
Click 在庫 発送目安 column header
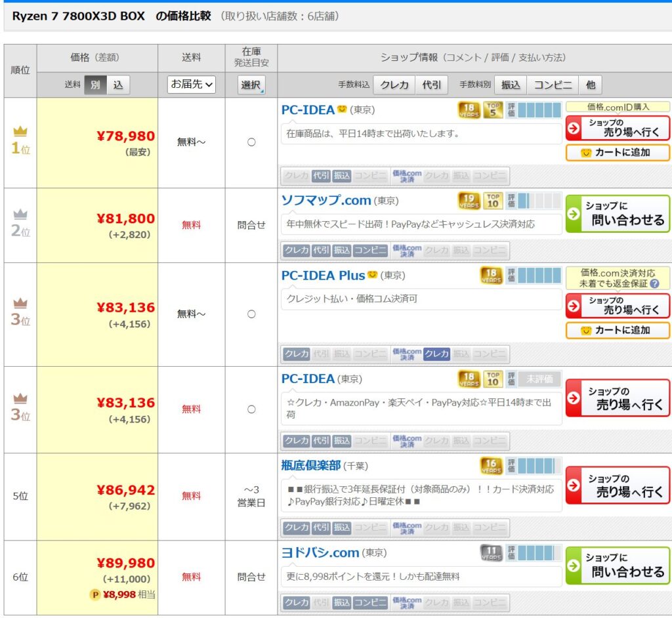(x=251, y=58)
